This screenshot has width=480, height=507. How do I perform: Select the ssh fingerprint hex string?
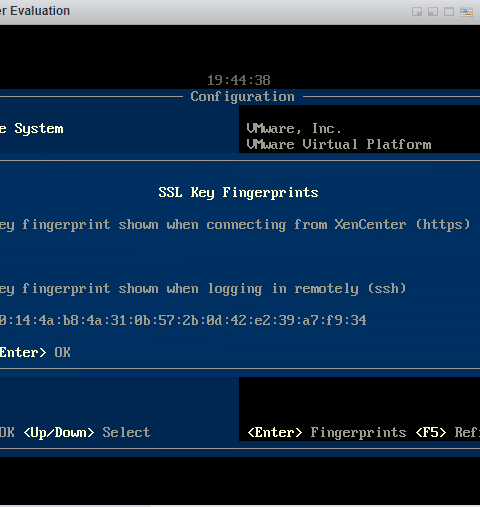(183, 320)
